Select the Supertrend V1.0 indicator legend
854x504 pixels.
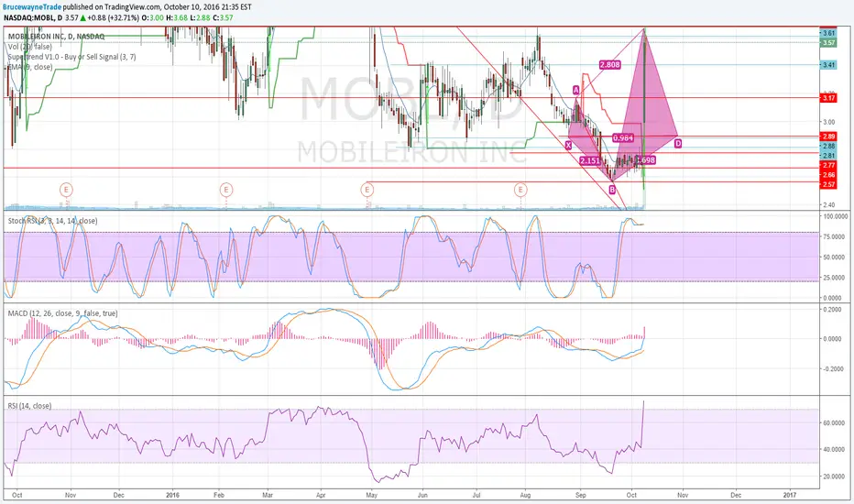tap(71, 57)
